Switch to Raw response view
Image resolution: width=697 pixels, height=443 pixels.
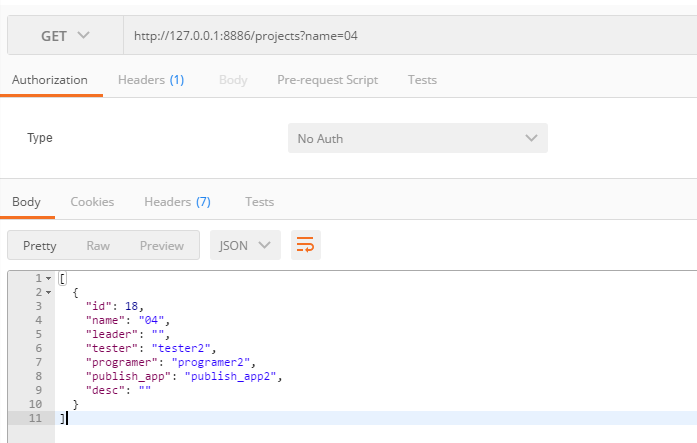click(x=98, y=246)
